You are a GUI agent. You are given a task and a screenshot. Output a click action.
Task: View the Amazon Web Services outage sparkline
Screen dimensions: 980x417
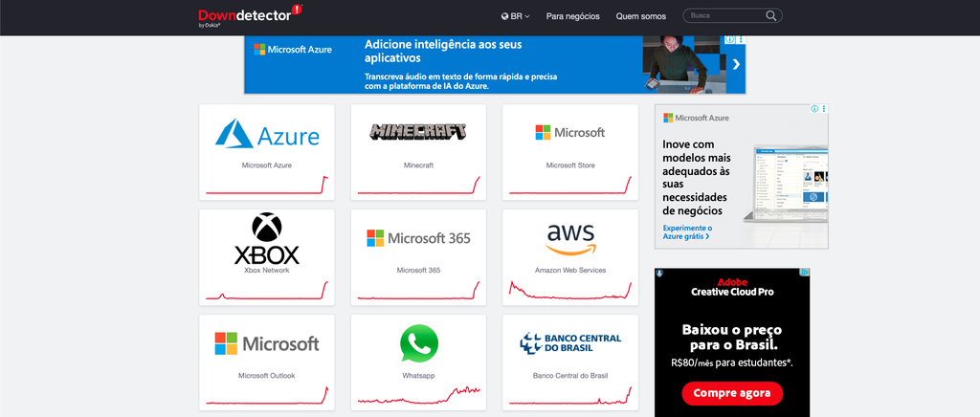coord(570,291)
